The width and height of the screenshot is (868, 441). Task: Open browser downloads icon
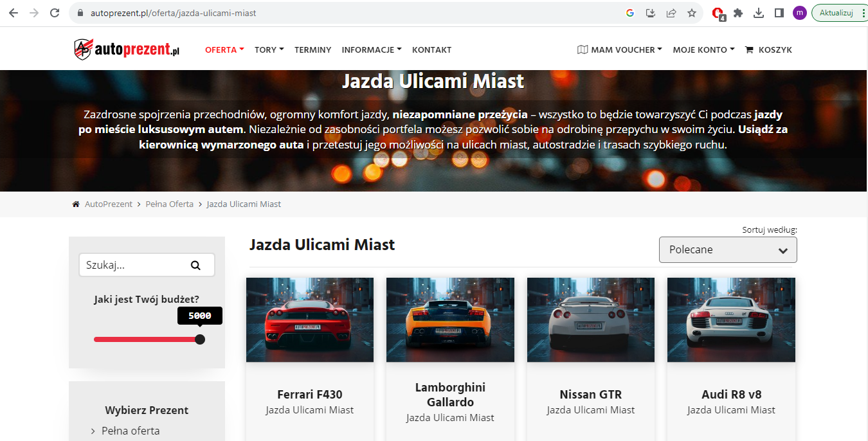(759, 13)
